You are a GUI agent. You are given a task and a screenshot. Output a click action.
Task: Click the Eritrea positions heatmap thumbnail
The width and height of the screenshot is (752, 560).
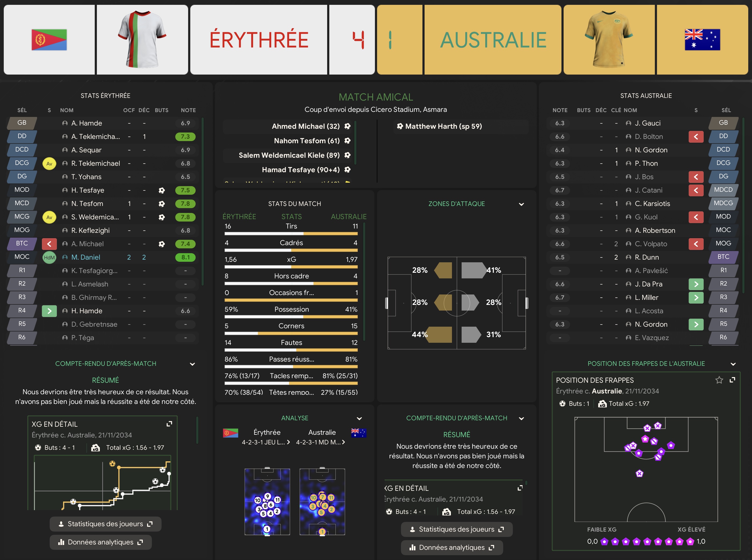coord(267,502)
